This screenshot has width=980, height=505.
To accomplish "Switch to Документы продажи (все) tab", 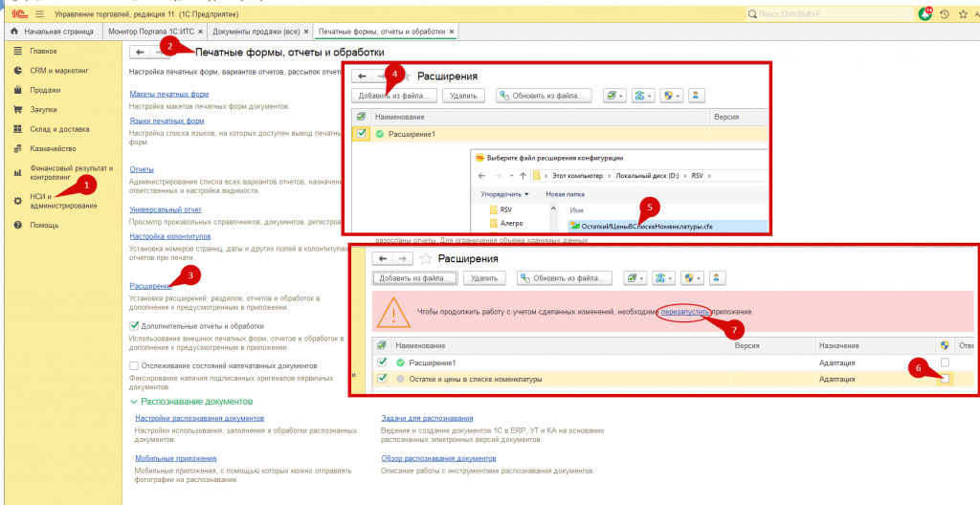I will tap(260, 32).
